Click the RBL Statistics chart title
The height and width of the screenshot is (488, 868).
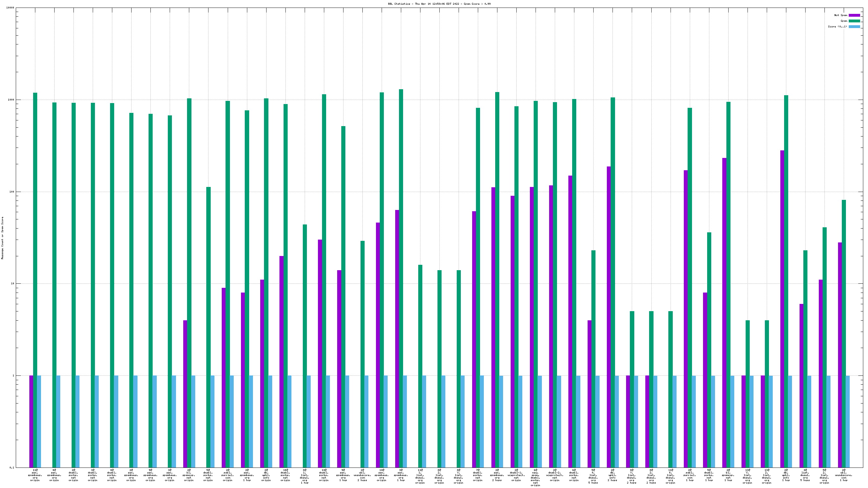pyautogui.click(x=439, y=4)
